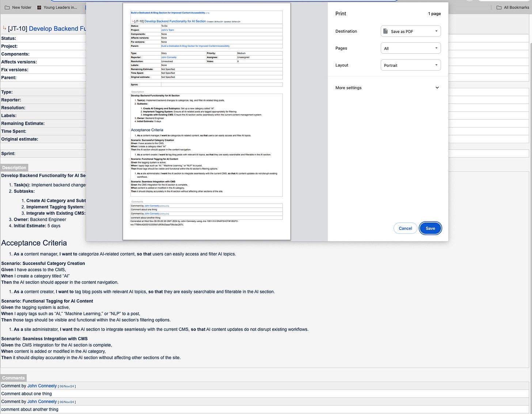Click the "Original estimate:" label on Jira page
This screenshot has width=532, height=414.
[x=20, y=139]
